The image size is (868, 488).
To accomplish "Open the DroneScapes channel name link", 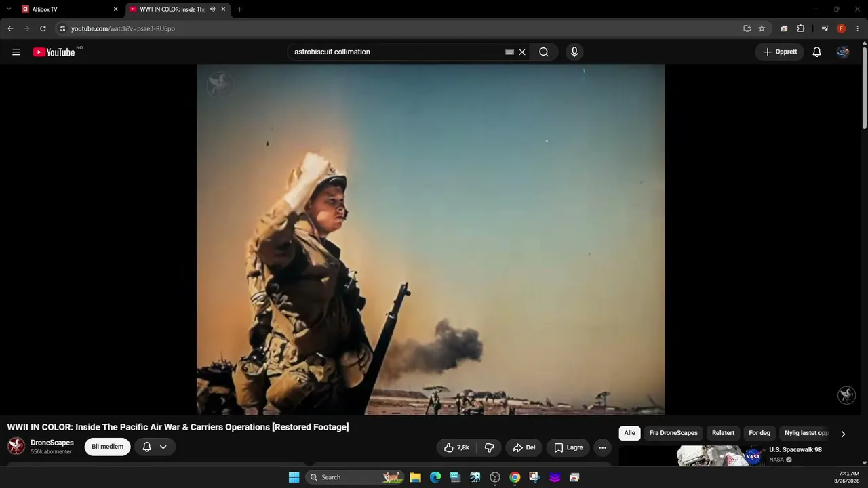I will pos(52,443).
